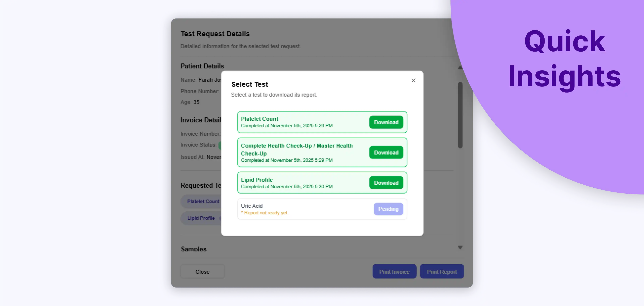
Task: Click the Lipid Profile tag under Requested Tests
Action: point(201,218)
